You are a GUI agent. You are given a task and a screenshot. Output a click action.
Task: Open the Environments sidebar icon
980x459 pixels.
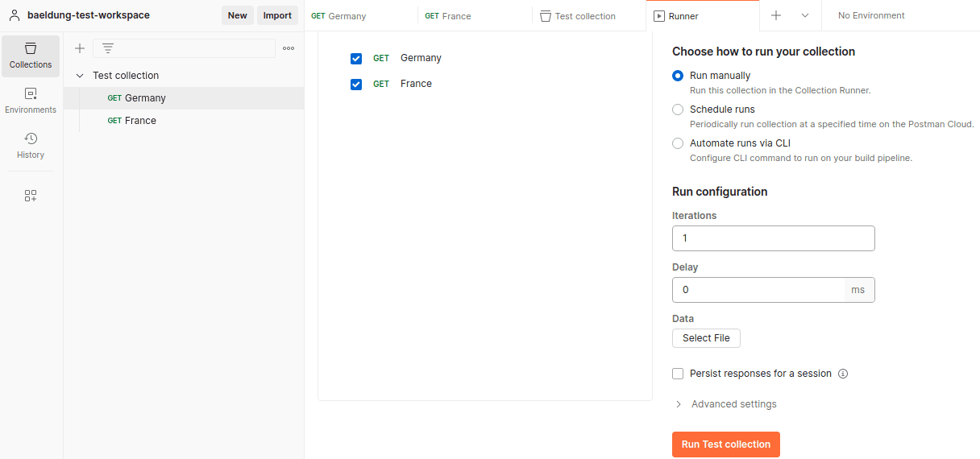(x=31, y=101)
